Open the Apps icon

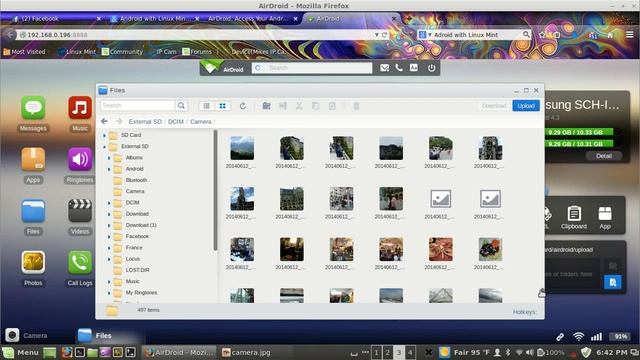(x=33, y=160)
